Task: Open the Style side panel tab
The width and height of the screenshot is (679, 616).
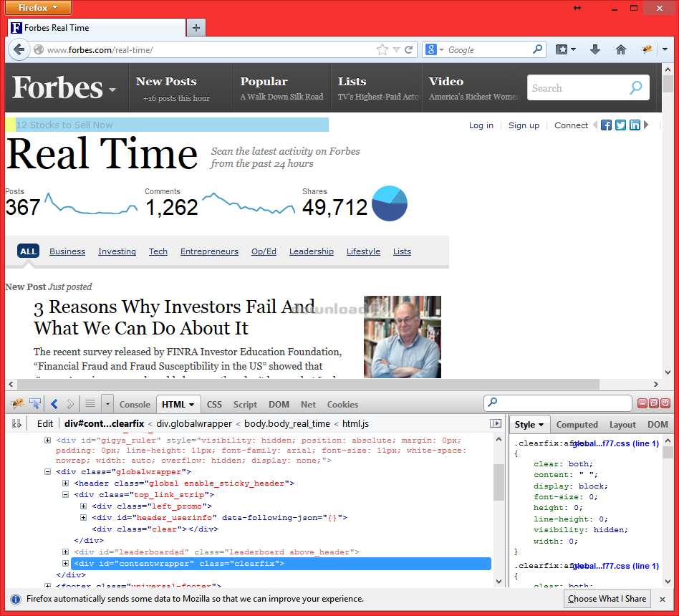Action: (529, 425)
